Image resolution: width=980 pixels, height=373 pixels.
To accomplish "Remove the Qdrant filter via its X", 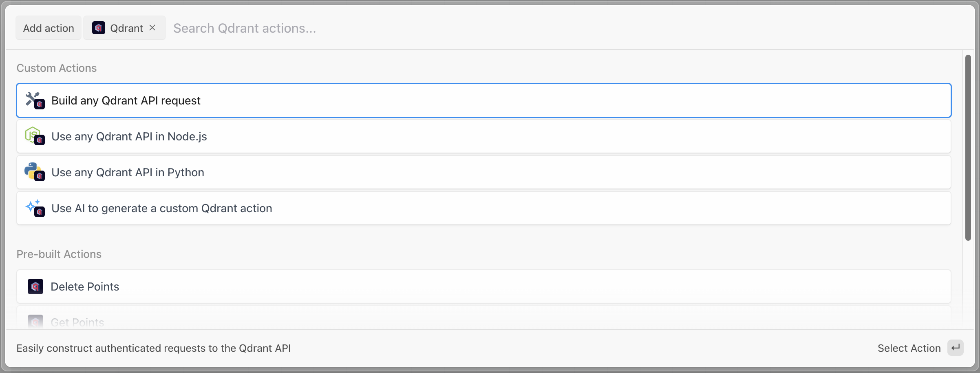I will point(152,28).
